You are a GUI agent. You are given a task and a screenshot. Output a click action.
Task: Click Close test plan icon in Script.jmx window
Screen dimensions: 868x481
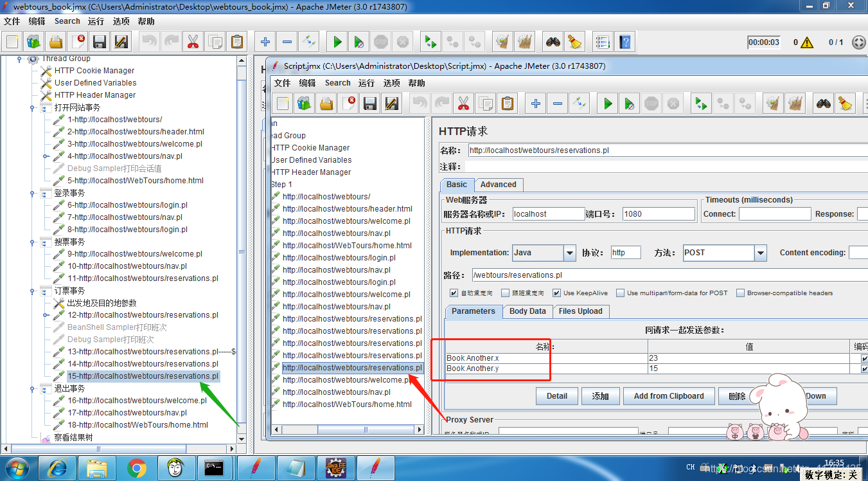pyautogui.click(x=349, y=103)
